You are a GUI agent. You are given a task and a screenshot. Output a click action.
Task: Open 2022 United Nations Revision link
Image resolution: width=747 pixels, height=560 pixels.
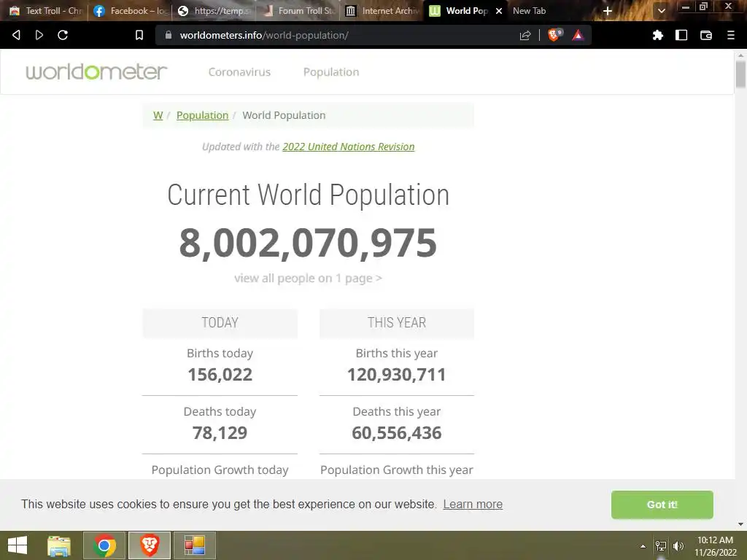pos(348,147)
